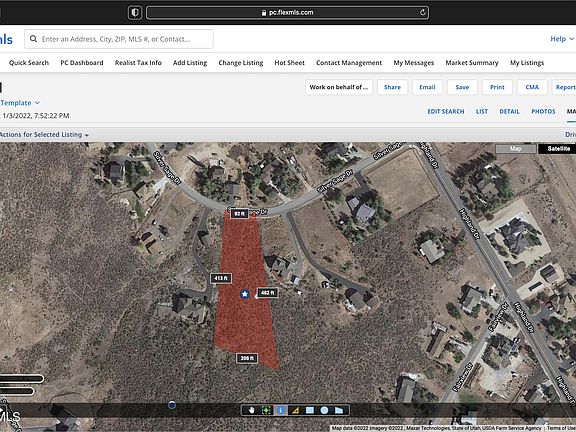Select the blue info identify tool
576x432 pixels.
(x=280, y=410)
